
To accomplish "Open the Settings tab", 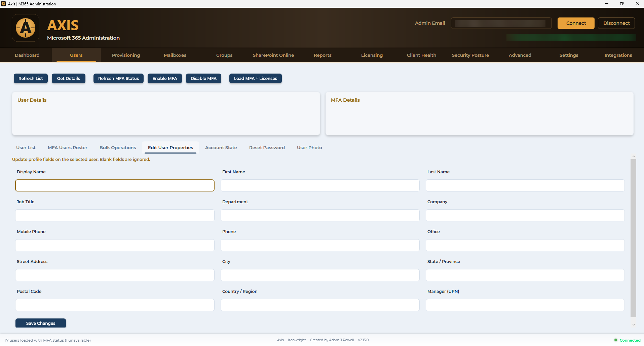I will click(x=569, y=55).
